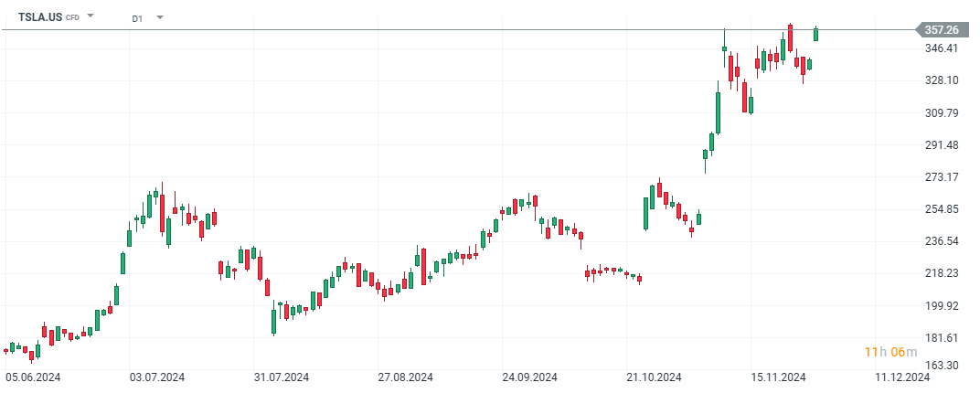Select the 291.48 level on price scale
This screenshot has width=980, height=393.
[x=942, y=145]
